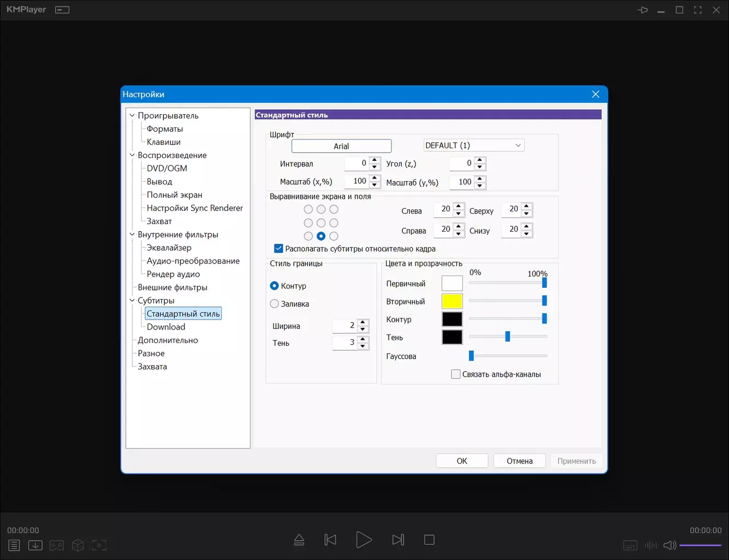Select the Заливка radio button

point(274,304)
